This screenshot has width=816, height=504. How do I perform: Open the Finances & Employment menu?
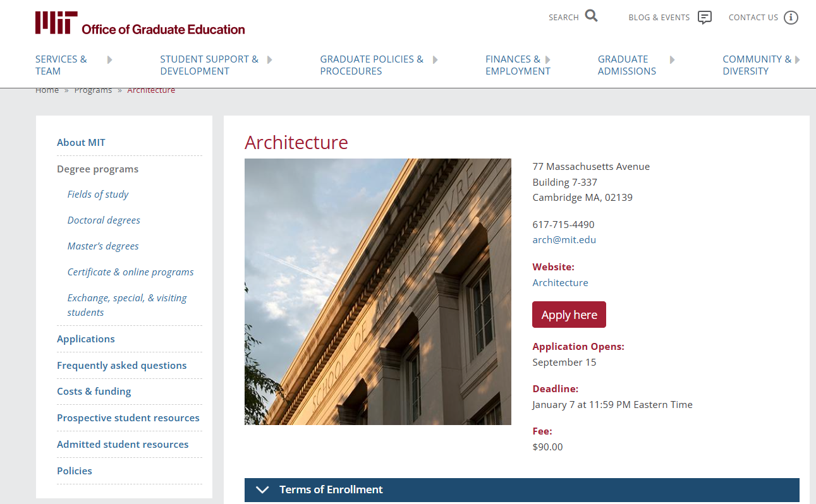pos(518,65)
